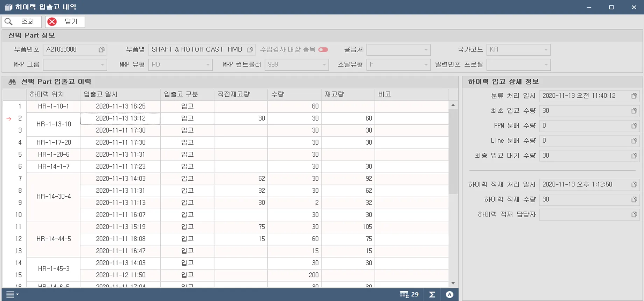The height and width of the screenshot is (301, 644).
Task: Copy the 하이랙 적재 담당자 value
Action: point(634,214)
